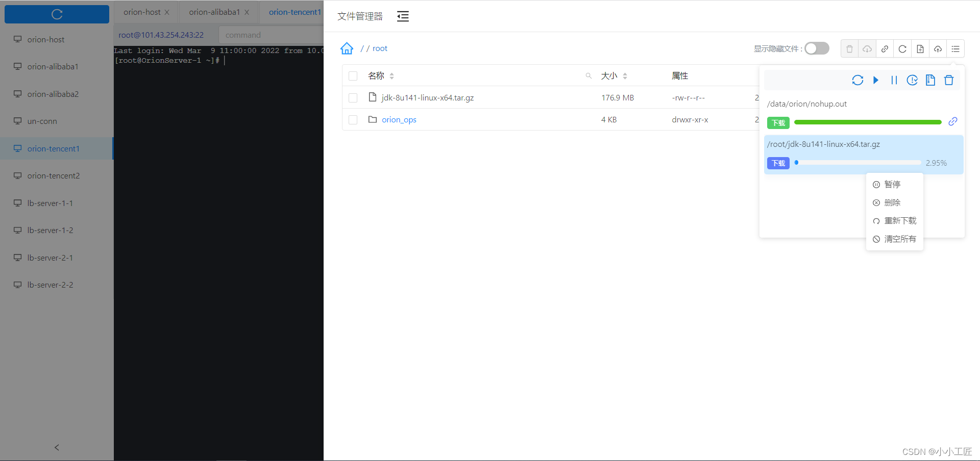This screenshot has height=461, width=980.
Task: Check the checkbox for jdk-8u141-linux-x64.tar.gz
Action: pos(353,97)
